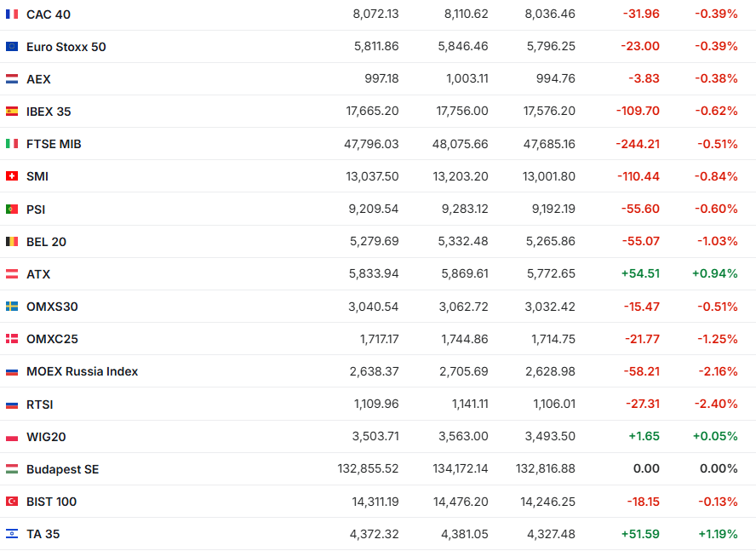Select ATX change value +54.51

pos(640,273)
